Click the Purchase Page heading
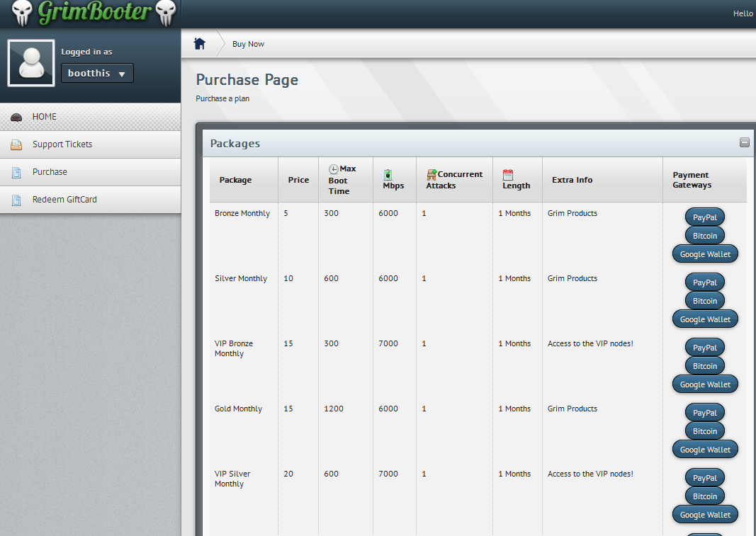The image size is (756, 536). pos(247,79)
